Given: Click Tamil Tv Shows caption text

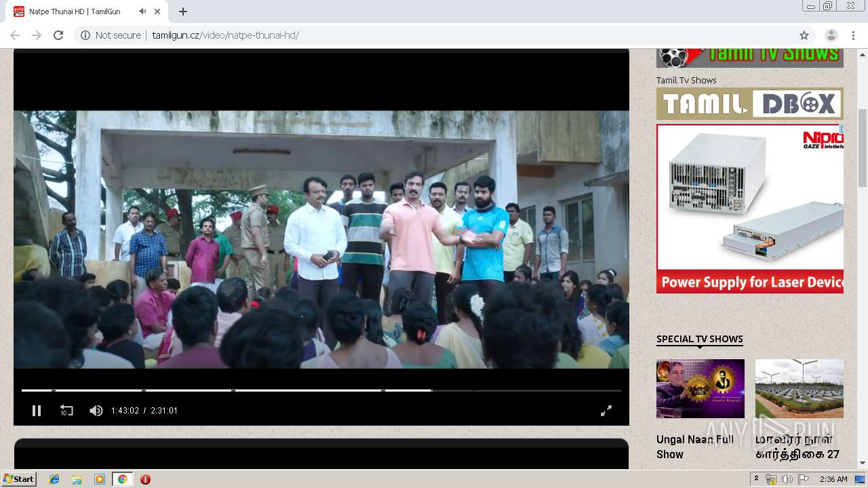Looking at the screenshot, I should [x=686, y=80].
